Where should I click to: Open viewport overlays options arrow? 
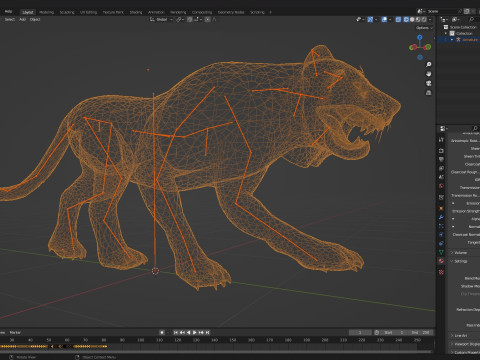[x=390, y=19]
